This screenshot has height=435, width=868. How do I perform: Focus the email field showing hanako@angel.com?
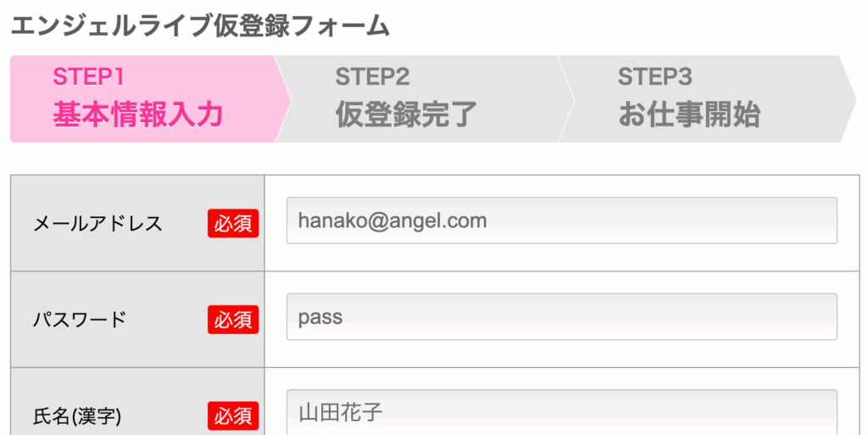click(x=561, y=220)
